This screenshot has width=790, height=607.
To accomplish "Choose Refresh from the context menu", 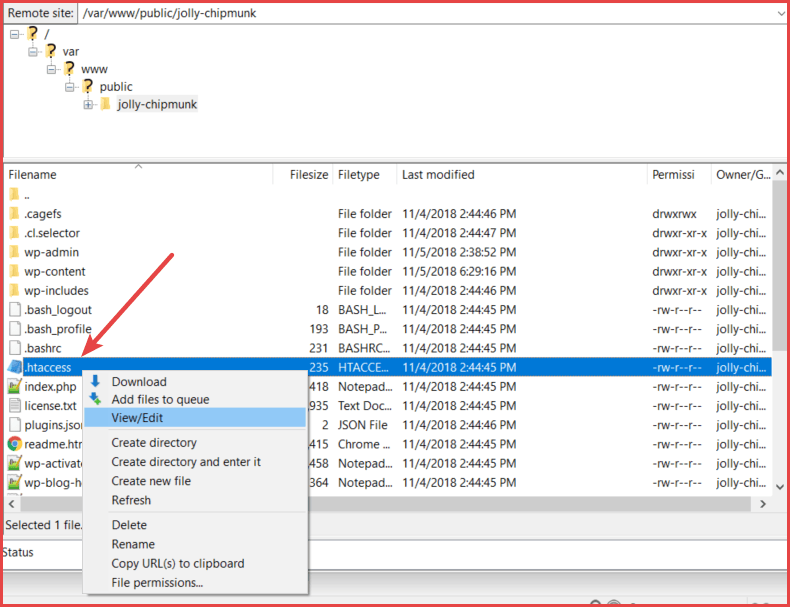I will (195, 500).
